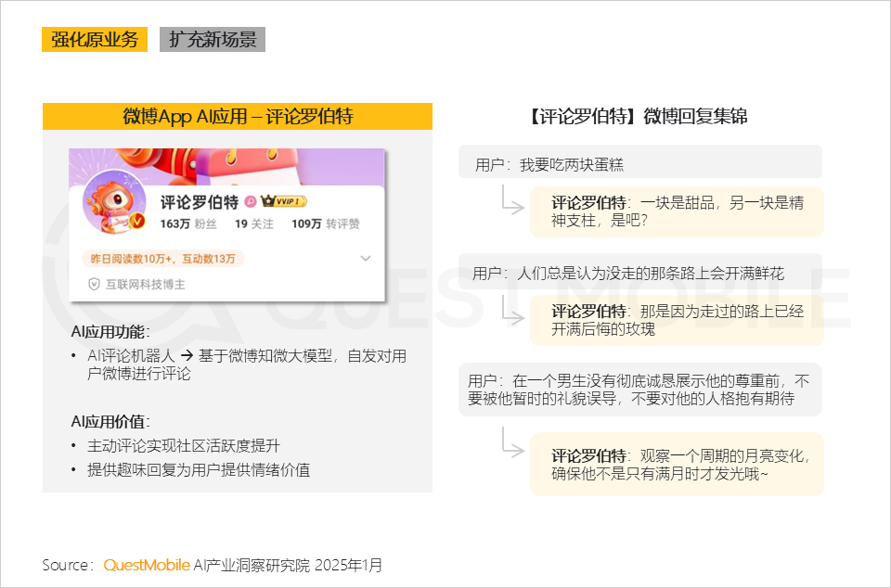
Task: Click the VVIP crown badge
Action: point(284,201)
